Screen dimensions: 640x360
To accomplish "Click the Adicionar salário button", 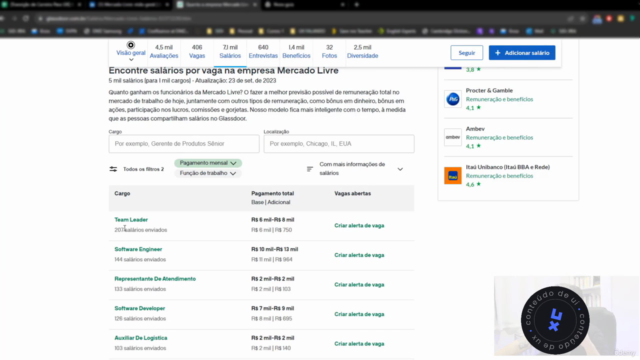I will [x=522, y=53].
